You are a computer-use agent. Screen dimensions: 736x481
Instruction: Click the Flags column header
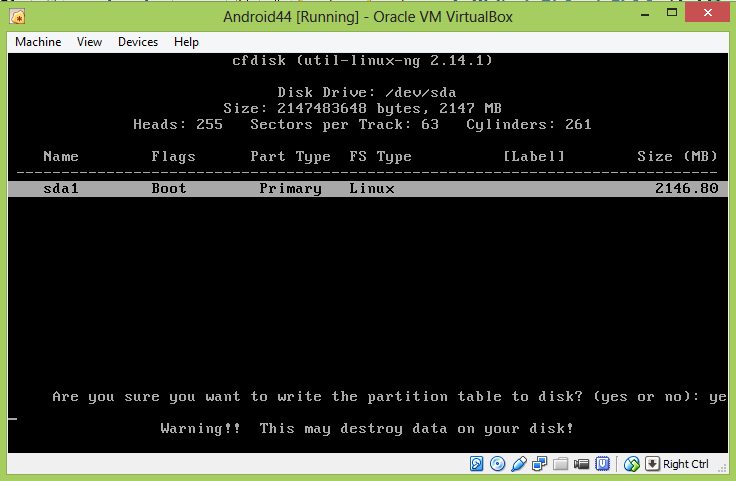point(173,156)
